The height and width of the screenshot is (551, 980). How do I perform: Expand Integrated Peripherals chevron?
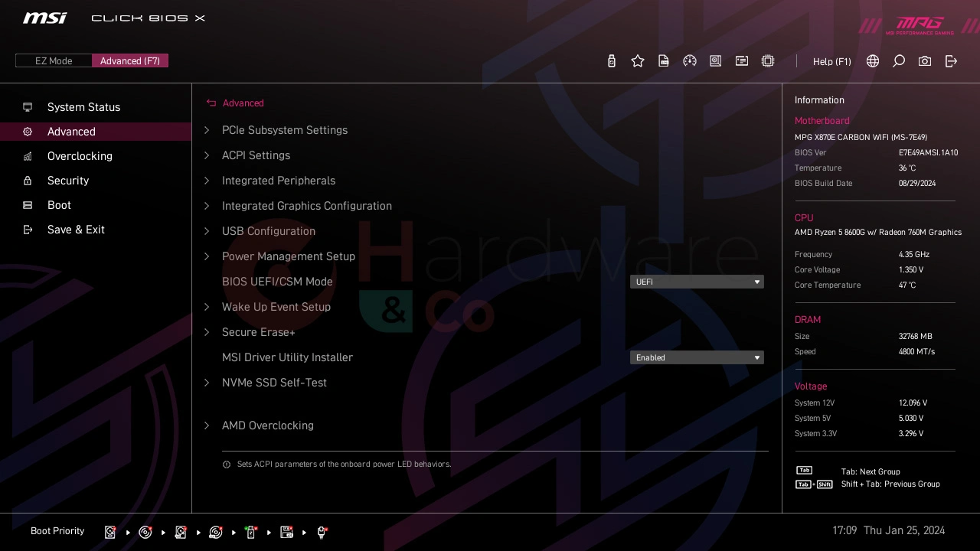tap(207, 181)
